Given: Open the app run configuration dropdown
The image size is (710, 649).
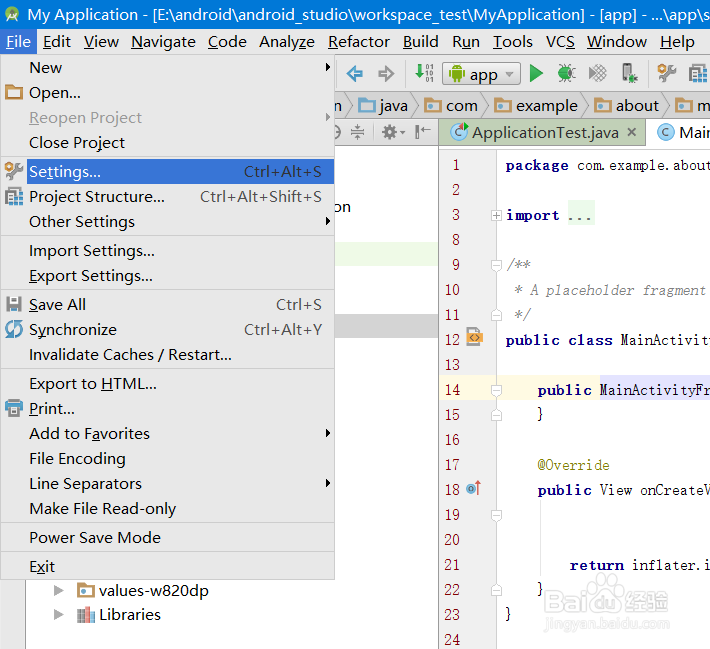Looking at the screenshot, I should (481, 73).
